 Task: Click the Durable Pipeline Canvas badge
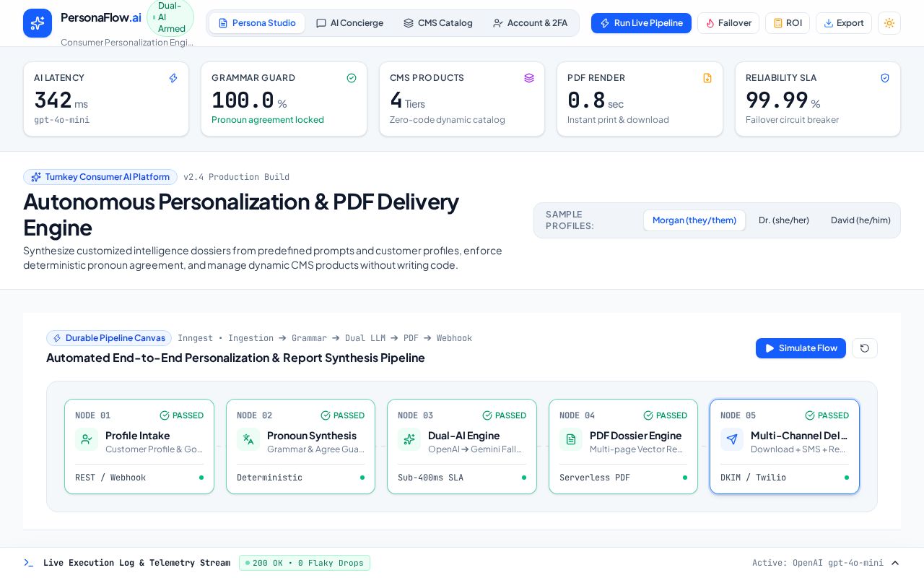tap(109, 338)
